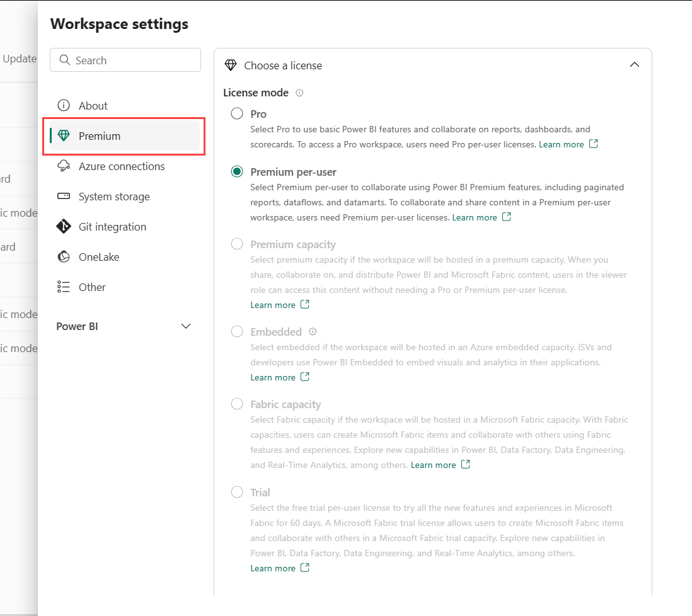Open the About section in Workspace settings
Image resolution: width=692 pixels, height=616 pixels.
pos(93,105)
